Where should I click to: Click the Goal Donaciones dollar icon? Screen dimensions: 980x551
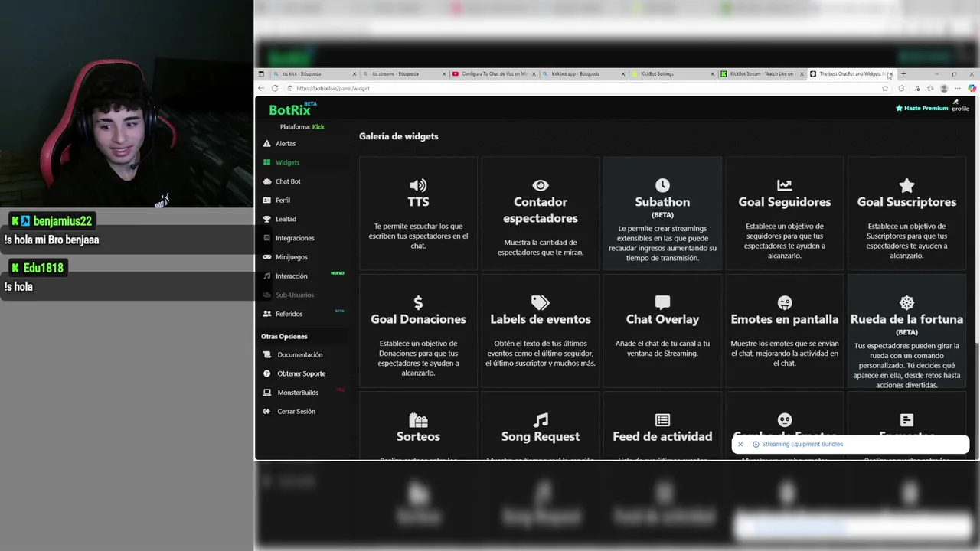pyautogui.click(x=418, y=303)
